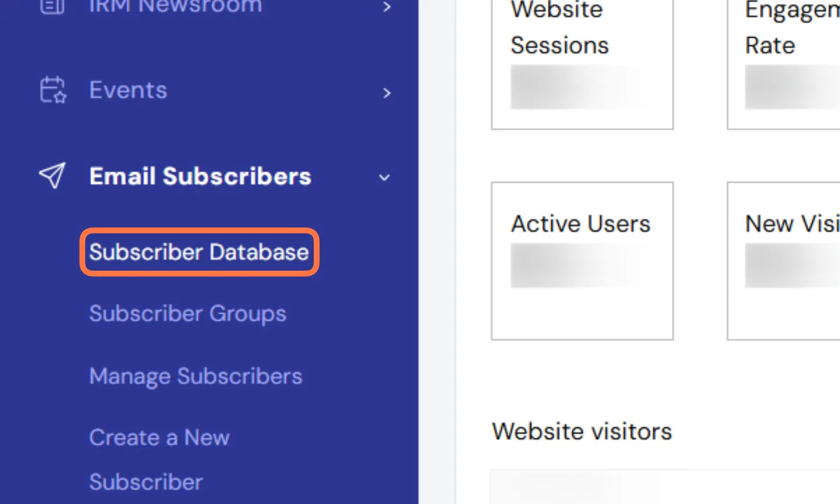This screenshot has height=504, width=840.
Task: Click the Website visitors chart placeholder
Action: (662, 487)
